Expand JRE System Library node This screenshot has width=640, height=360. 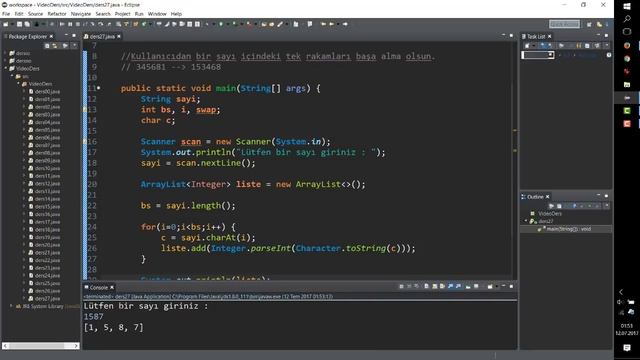point(12,306)
